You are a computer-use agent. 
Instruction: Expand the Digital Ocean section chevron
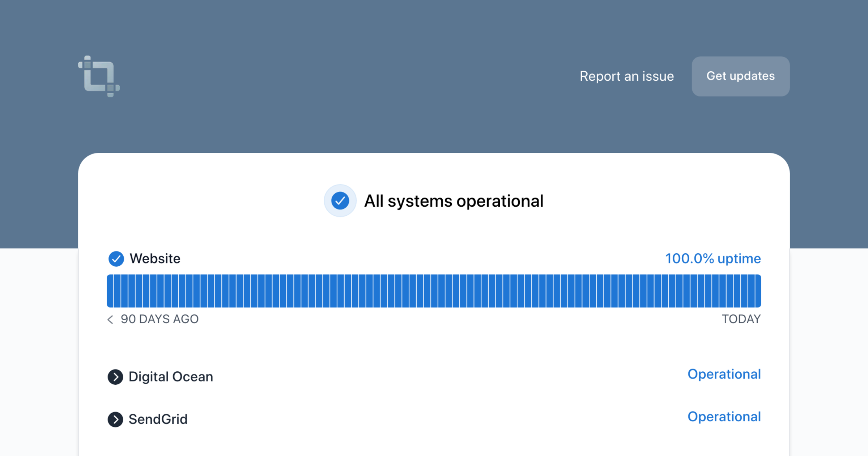(115, 377)
